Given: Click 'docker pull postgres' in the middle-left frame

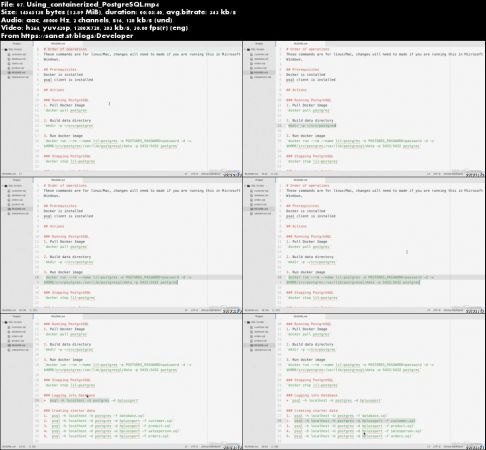Looking at the screenshot, I should coord(66,247).
